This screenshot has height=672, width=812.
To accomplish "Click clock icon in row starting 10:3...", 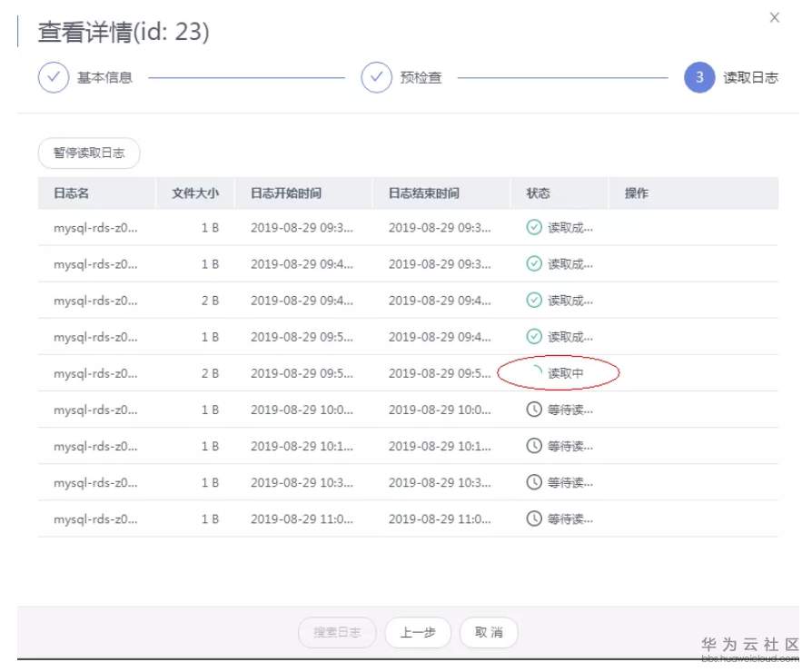I will (x=534, y=482).
